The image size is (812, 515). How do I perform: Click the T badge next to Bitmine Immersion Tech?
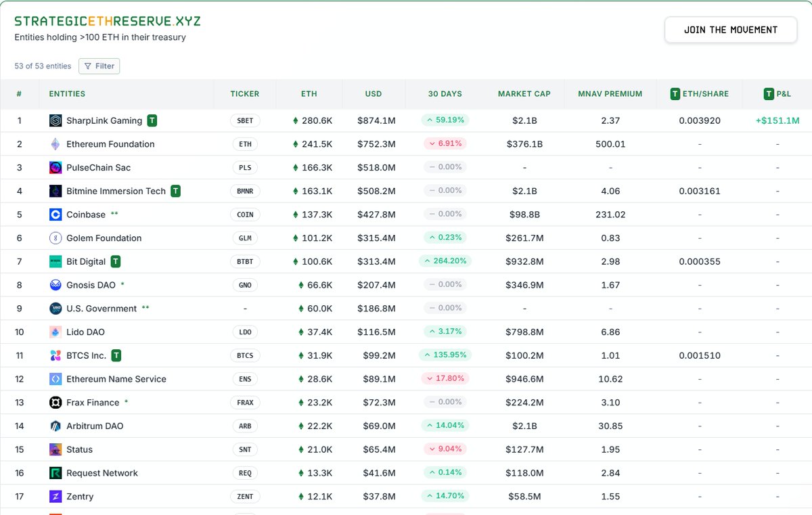pos(176,191)
